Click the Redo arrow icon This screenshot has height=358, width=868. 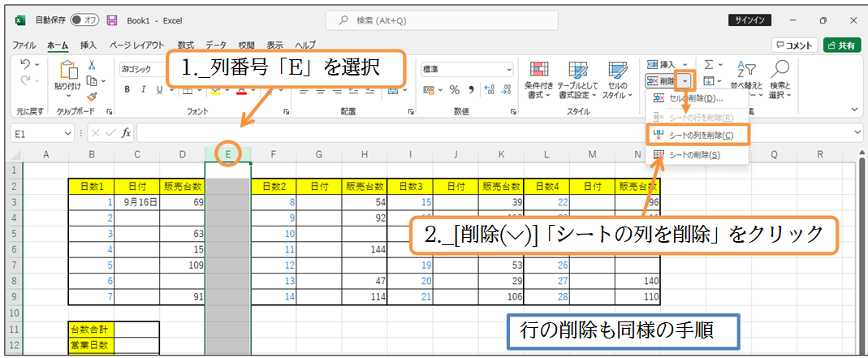click(26, 81)
